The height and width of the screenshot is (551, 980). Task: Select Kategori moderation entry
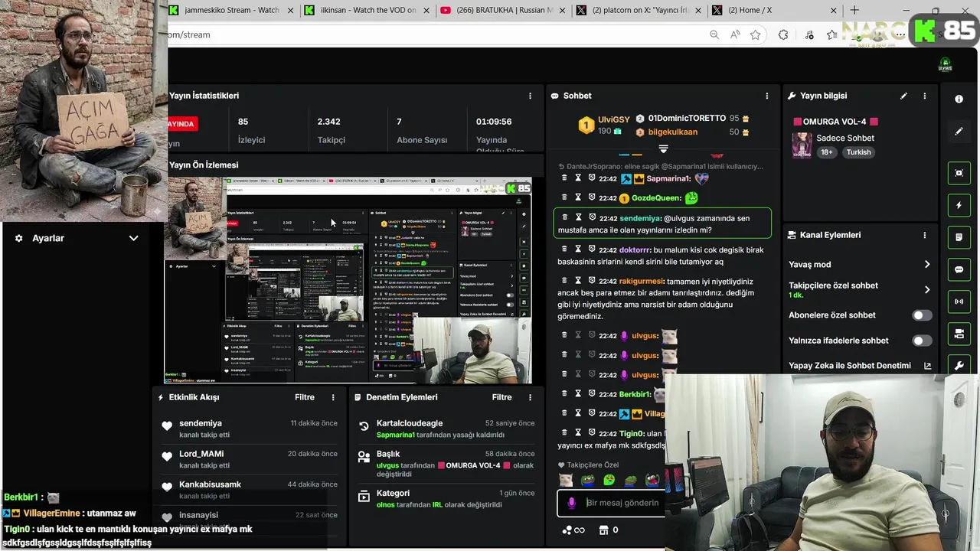coord(446,498)
